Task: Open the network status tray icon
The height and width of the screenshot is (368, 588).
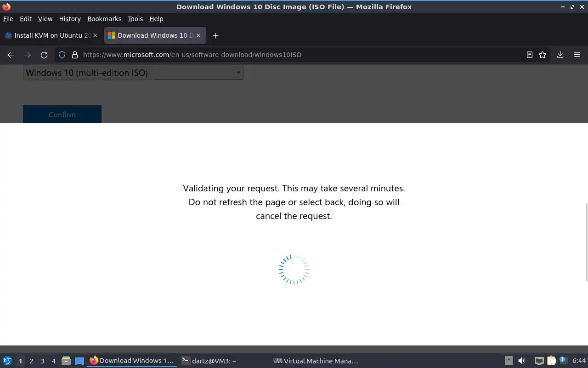Action: click(x=539, y=361)
